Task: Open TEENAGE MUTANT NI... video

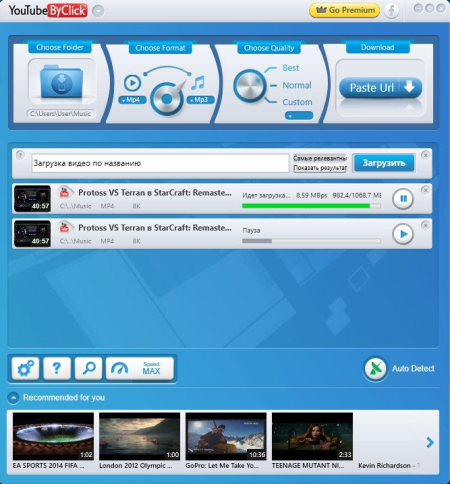Action: tap(312, 436)
